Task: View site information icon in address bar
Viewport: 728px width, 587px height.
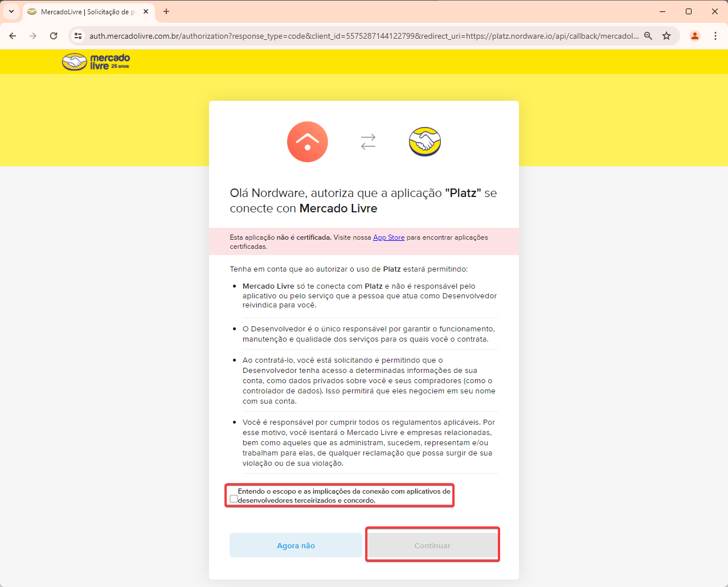Action: pyautogui.click(x=79, y=36)
